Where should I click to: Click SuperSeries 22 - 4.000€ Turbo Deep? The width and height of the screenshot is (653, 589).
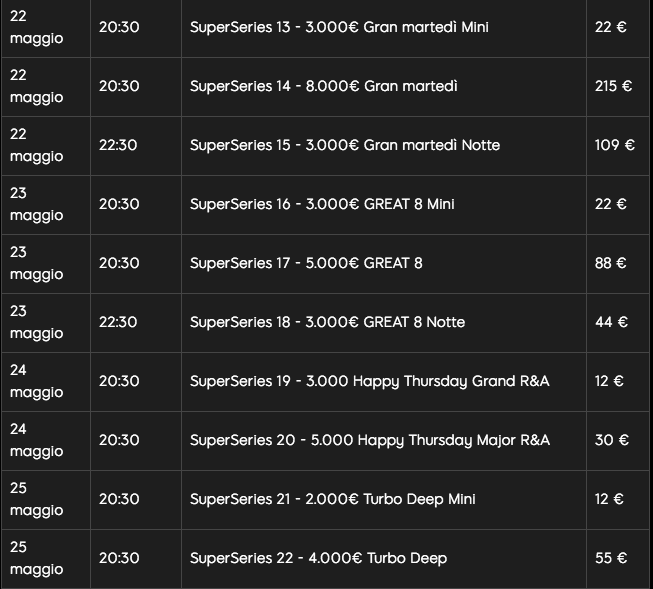pos(318,559)
